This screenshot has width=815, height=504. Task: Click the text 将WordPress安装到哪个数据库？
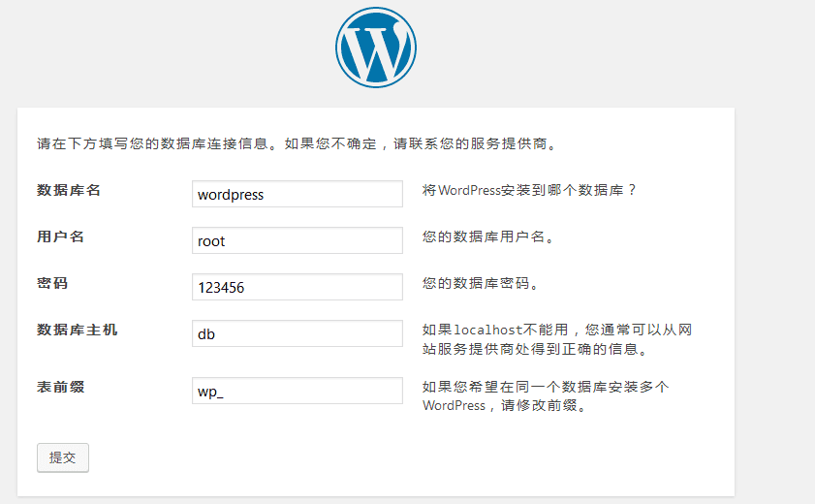pos(529,190)
